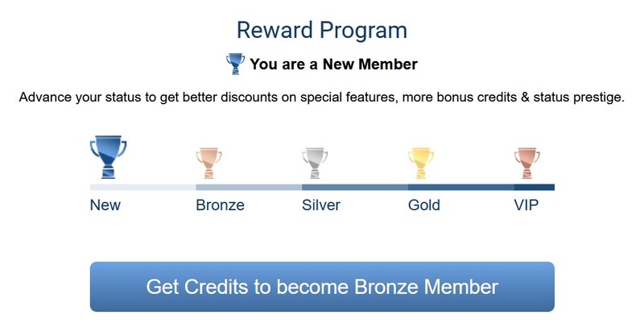This screenshot has height=335, width=644.
Task: Click the Silver status label
Action: (x=321, y=205)
